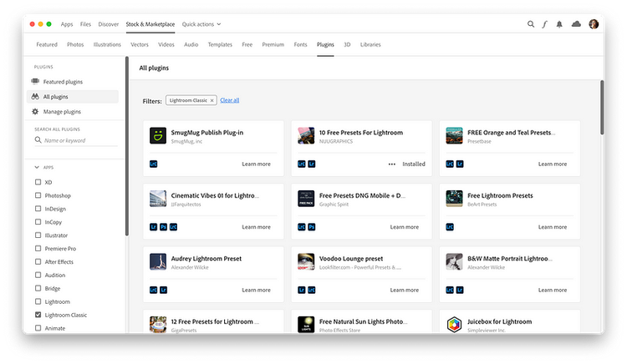This screenshot has width=627, height=364.
Task: Click the 10 Free Presets For Lightroom thumbnail
Action: pos(306,136)
